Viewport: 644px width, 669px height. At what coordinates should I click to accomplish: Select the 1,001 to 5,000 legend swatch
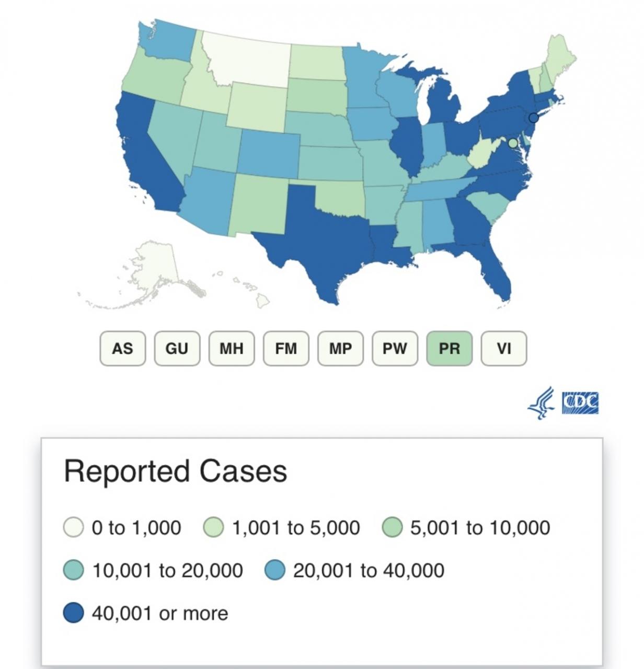[213, 527]
